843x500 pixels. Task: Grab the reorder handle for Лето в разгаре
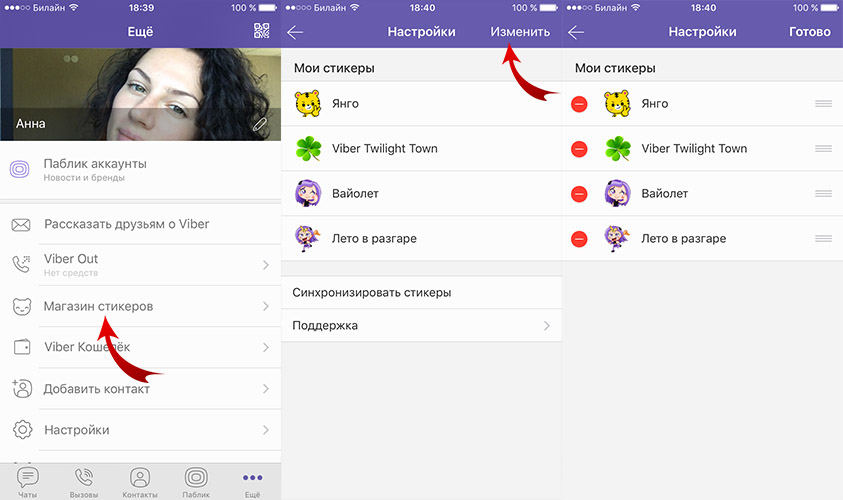(823, 238)
